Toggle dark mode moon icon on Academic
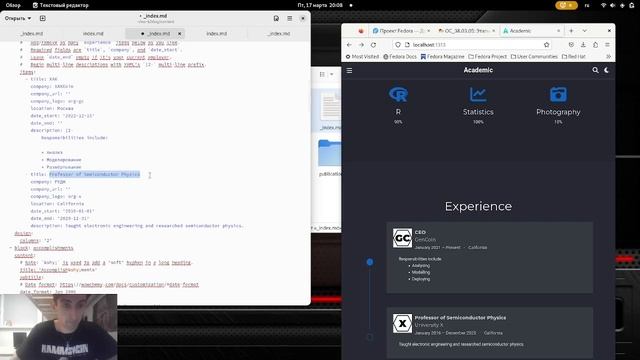Viewport: 640px width, 360px height. pyautogui.click(x=607, y=70)
